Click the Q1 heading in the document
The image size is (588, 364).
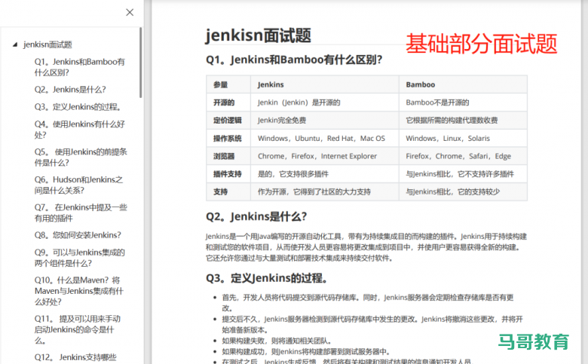pos(293,59)
